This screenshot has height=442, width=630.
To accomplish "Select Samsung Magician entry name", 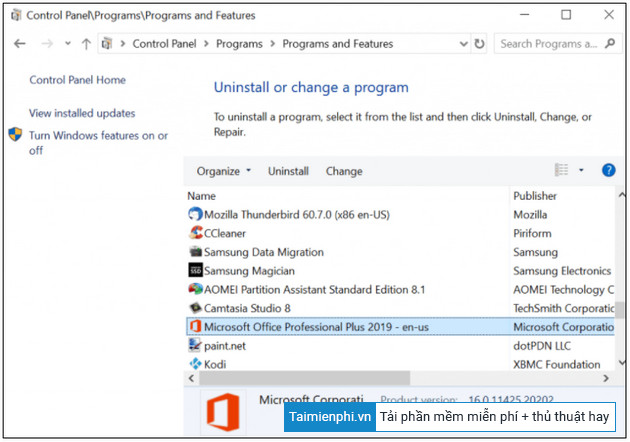I will [x=249, y=271].
